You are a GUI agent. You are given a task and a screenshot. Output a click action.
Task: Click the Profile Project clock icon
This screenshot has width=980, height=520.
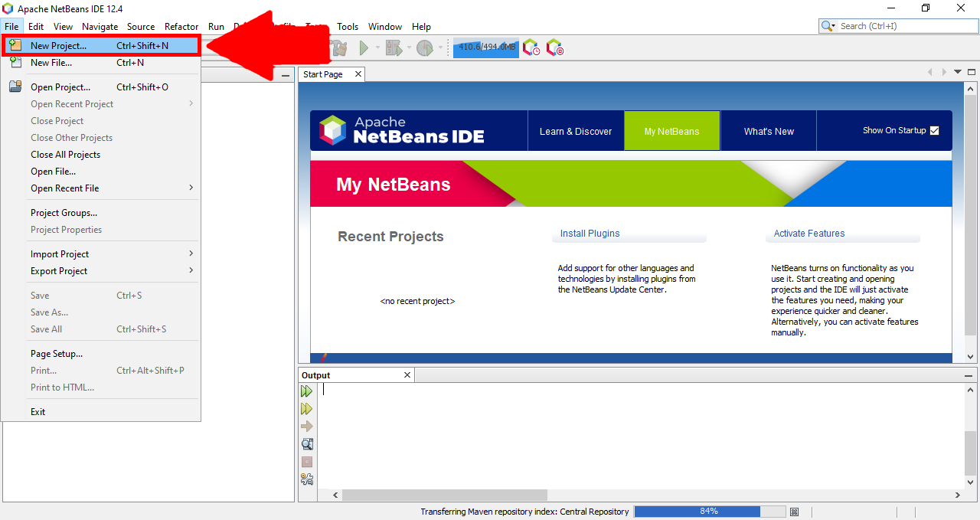425,47
